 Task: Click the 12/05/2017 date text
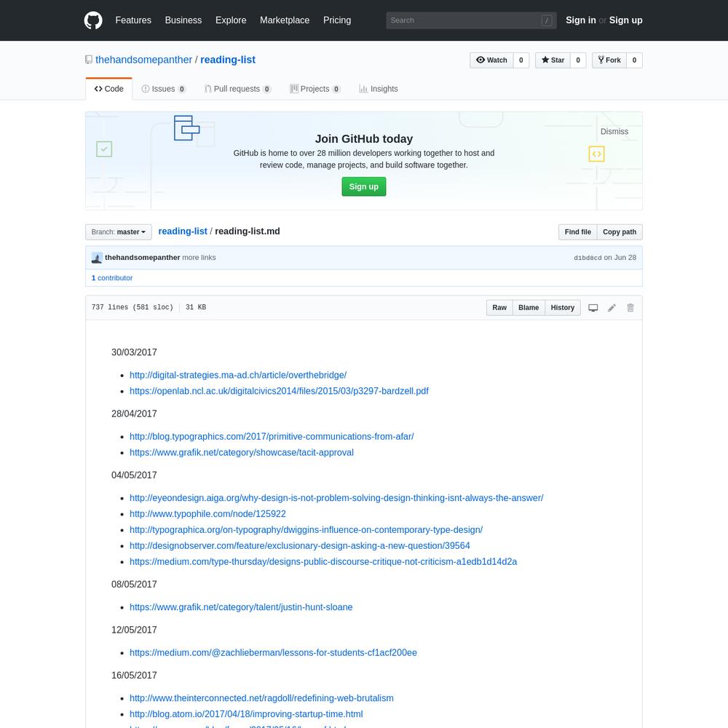134,630
